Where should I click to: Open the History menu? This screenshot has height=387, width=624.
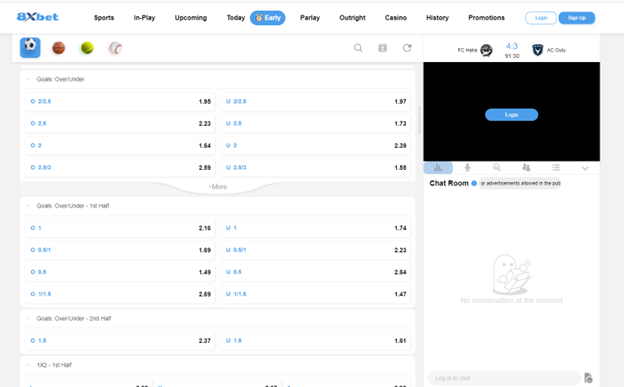pyautogui.click(x=437, y=18)
